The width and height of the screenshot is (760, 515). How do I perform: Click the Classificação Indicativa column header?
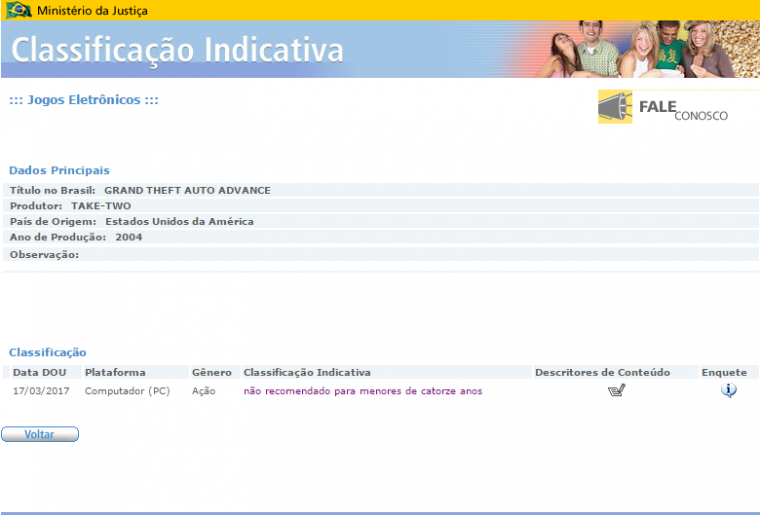307,373
